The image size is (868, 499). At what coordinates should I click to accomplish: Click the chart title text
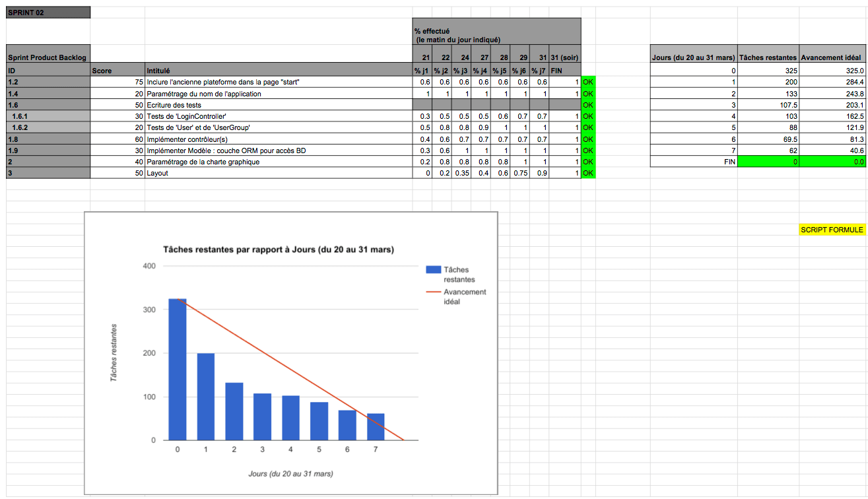click(279, 249)
